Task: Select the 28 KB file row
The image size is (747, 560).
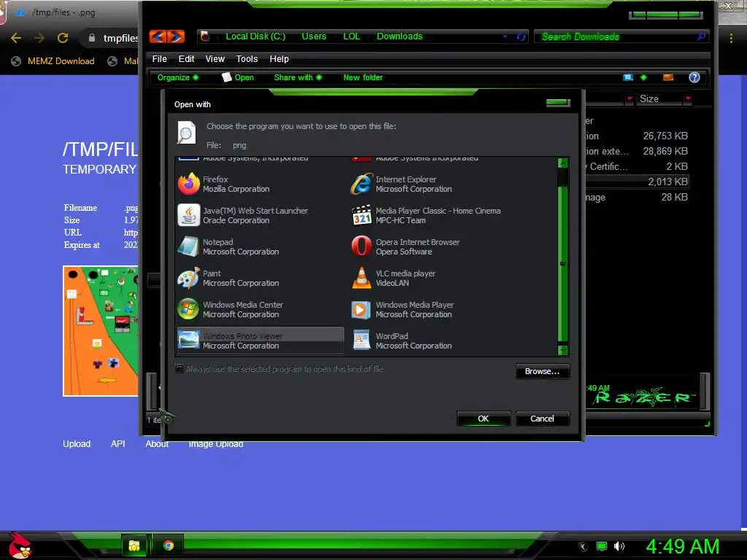Action: (637, 197)
